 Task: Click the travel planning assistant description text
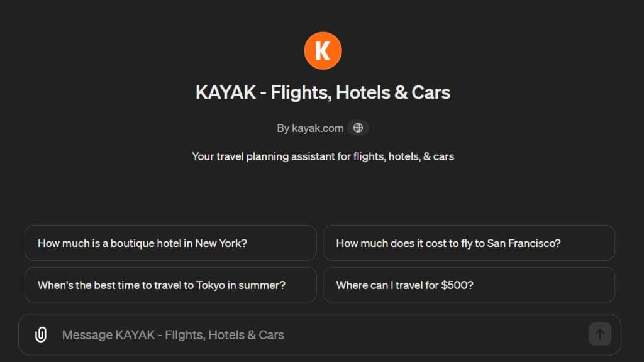(323, 156)
